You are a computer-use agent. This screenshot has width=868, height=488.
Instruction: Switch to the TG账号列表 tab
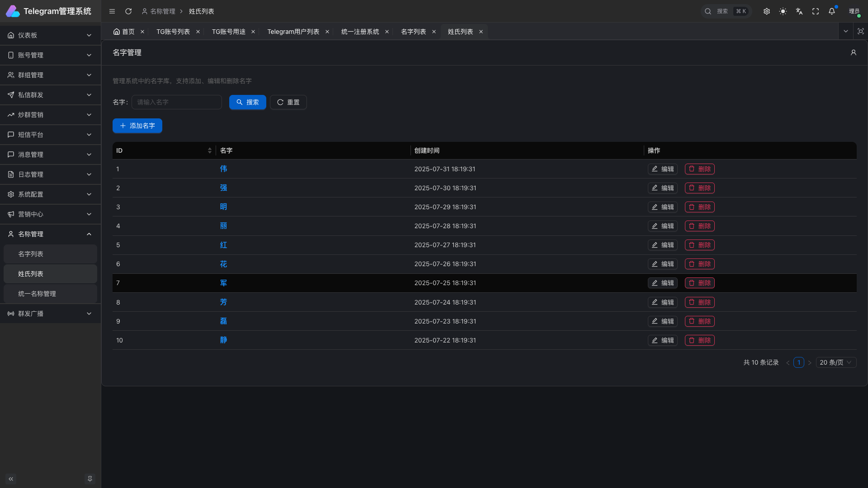(x=173, y=32)
